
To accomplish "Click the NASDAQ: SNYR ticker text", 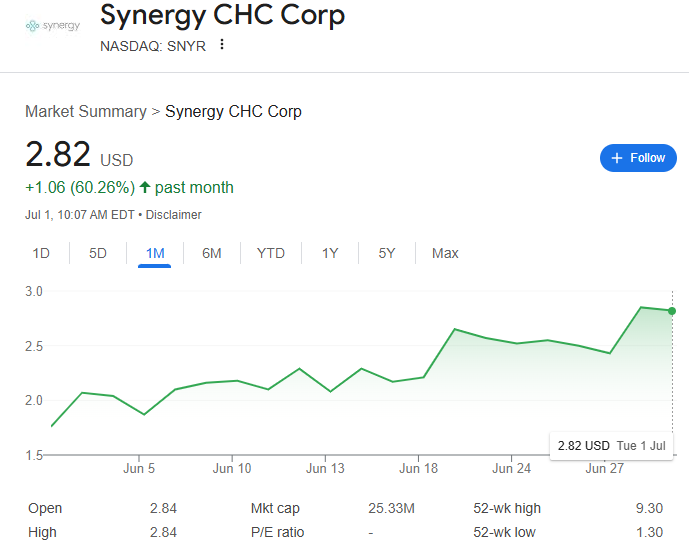I will tap(153, 46).
